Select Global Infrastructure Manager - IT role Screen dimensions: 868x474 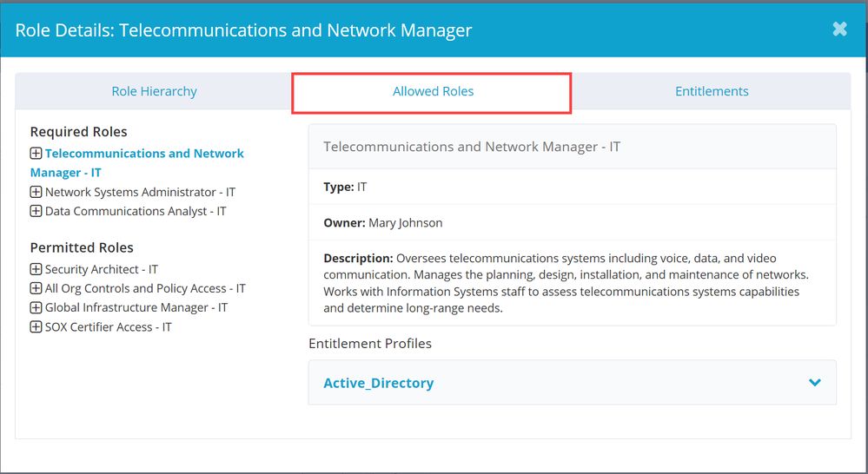point(136,307)
